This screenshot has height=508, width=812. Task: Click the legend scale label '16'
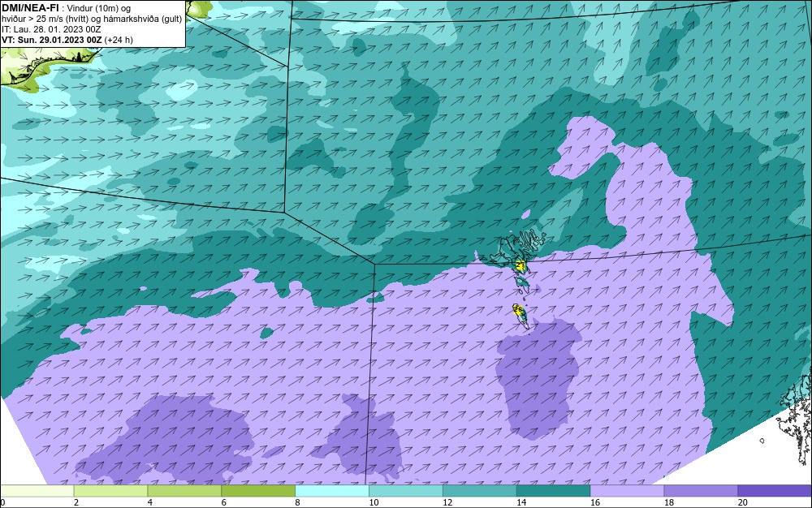click(x=595, y=502)
